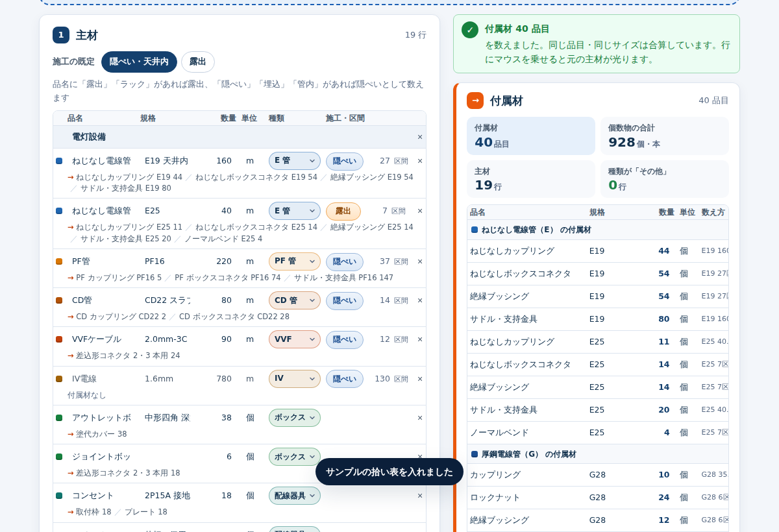Open the E 管 type dropdown for E19 天井内
This screenshot has width=779, height=532.
pos(295,161)
